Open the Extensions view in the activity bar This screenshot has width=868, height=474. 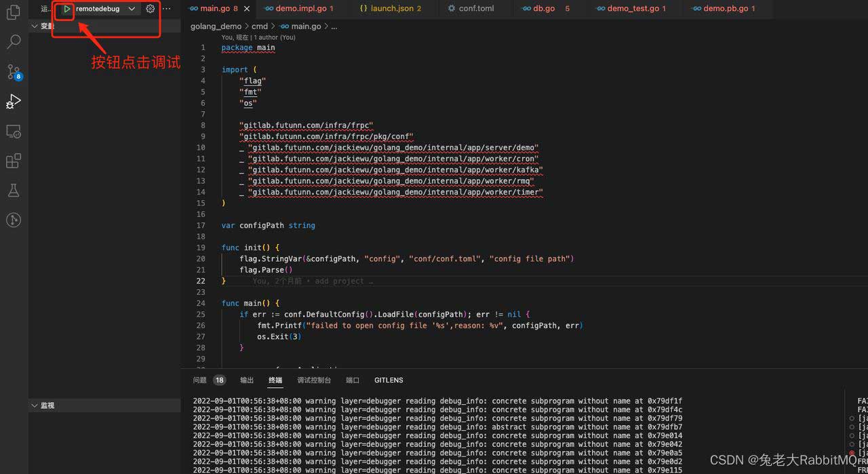point(14,161)
